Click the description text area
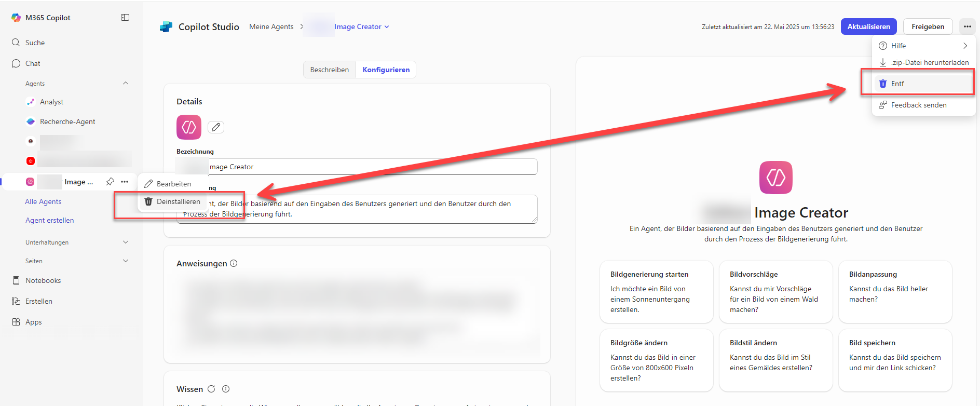 [x=357, y=209]
